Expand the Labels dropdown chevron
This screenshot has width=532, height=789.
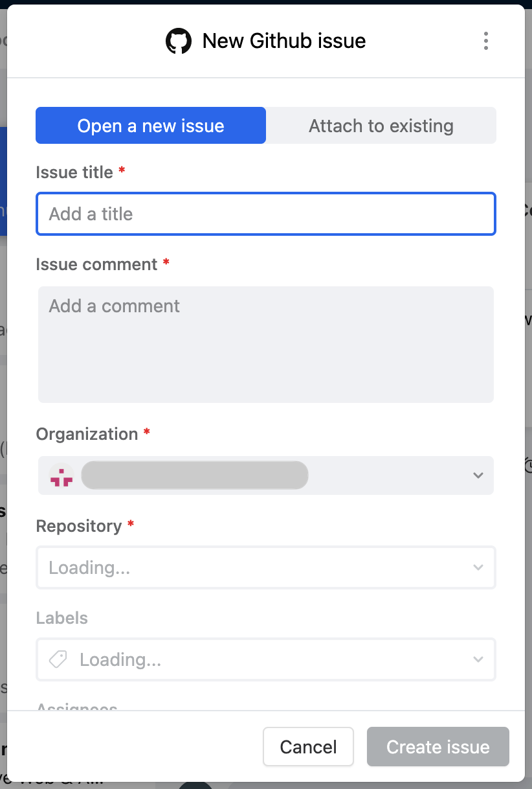click(x=478, y=659)
